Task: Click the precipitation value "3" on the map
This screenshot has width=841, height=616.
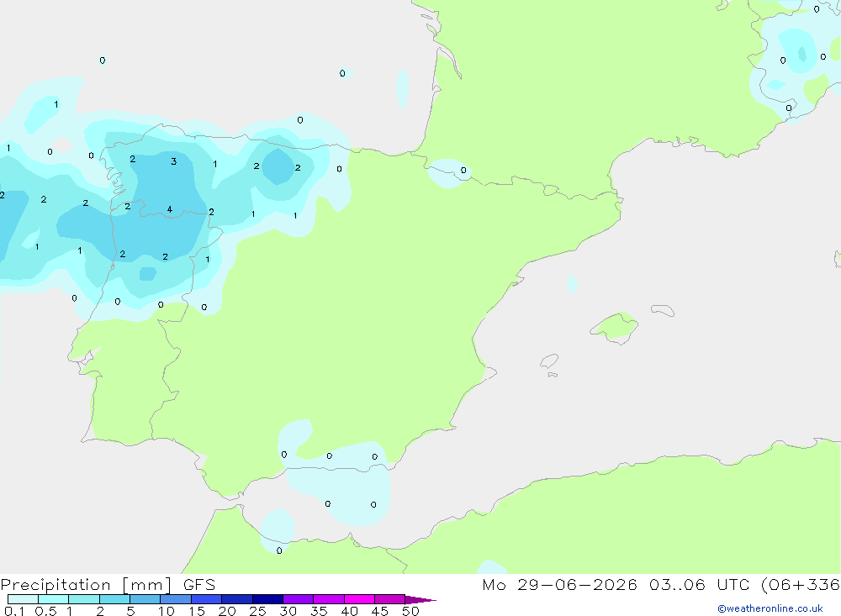Action: pos(174,161)
